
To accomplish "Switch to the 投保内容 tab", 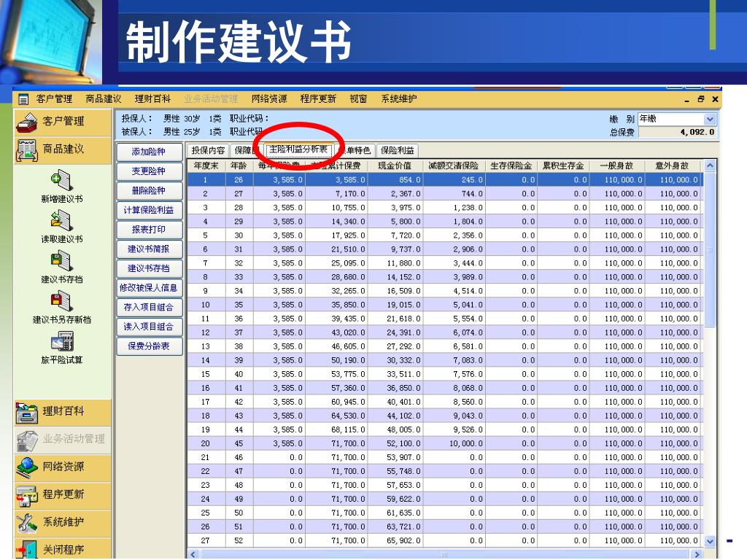I will pyautogui.click(x=208, y=151).
